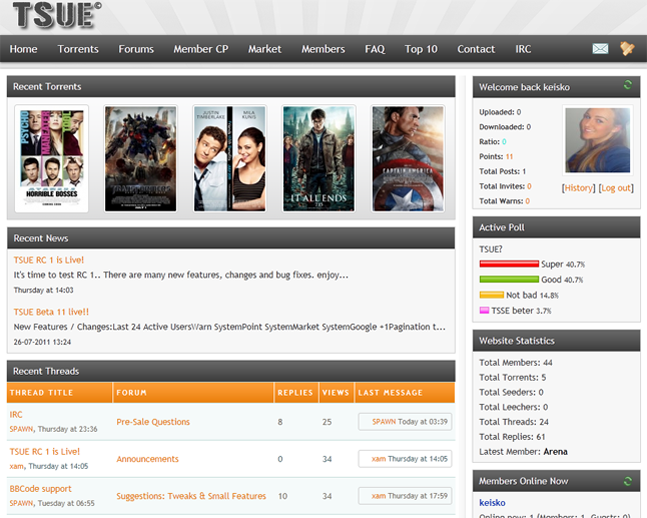This screenshot has height=518, width=647.
Task: Click the Log out link
Action: [x=616, y=188]
